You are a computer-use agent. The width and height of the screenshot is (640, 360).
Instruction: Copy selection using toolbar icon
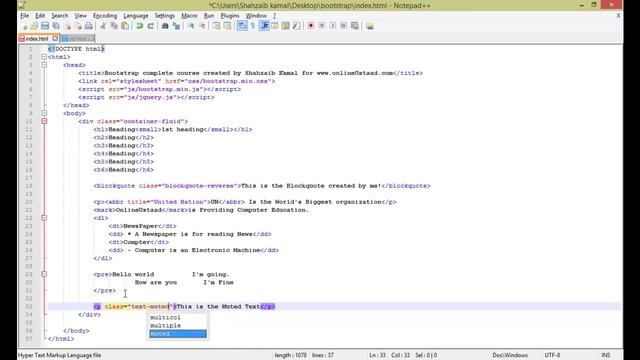[114, 26]
